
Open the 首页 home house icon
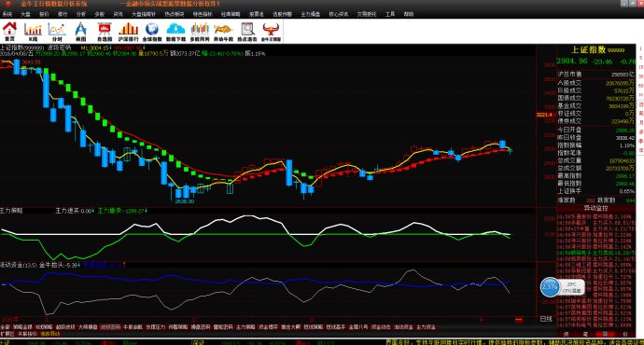(x=9, y=31)
